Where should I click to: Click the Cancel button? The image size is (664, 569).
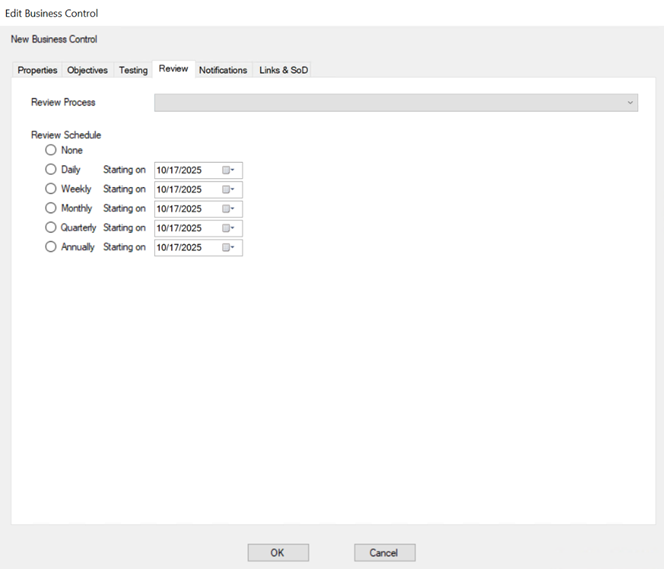[x=384, y=552]
